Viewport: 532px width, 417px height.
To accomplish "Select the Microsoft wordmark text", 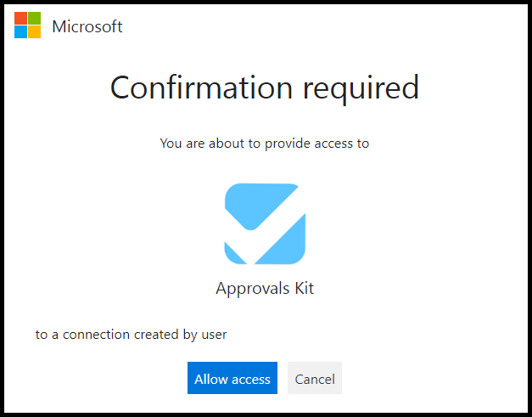I will click(87, 26).
